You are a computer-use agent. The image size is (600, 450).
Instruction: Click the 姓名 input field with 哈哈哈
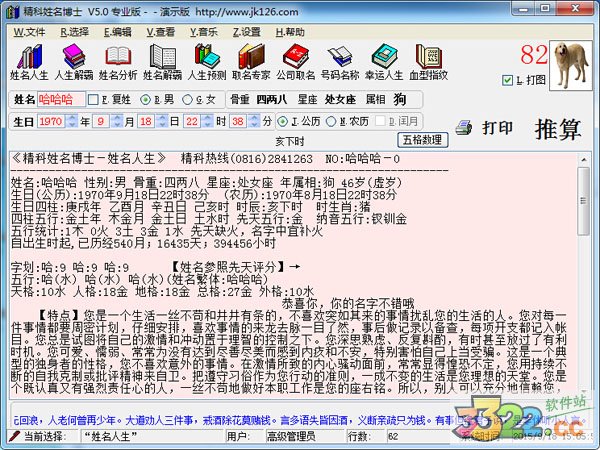pos(60,99)
